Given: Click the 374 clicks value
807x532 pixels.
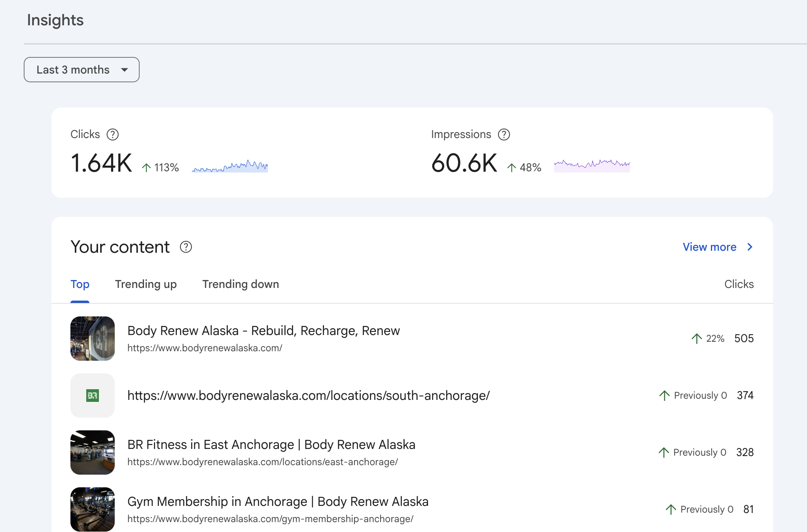Looking at the screenshot, I should 745,396.
